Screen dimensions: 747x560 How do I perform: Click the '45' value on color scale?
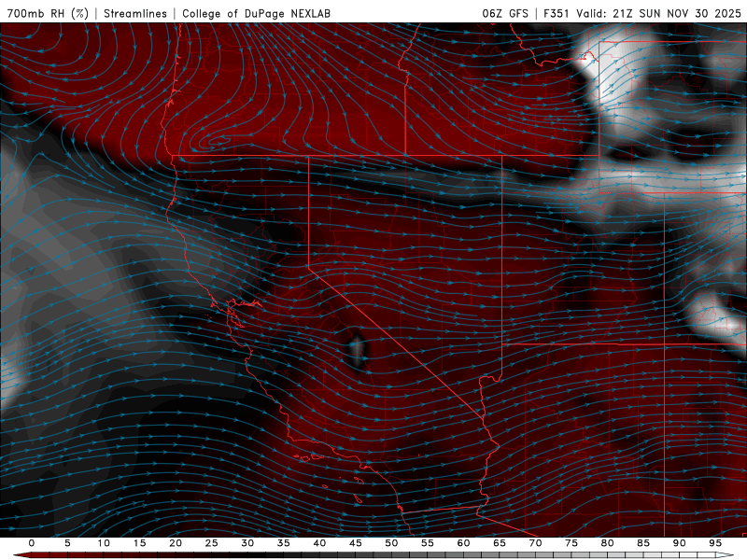[356, 543]
